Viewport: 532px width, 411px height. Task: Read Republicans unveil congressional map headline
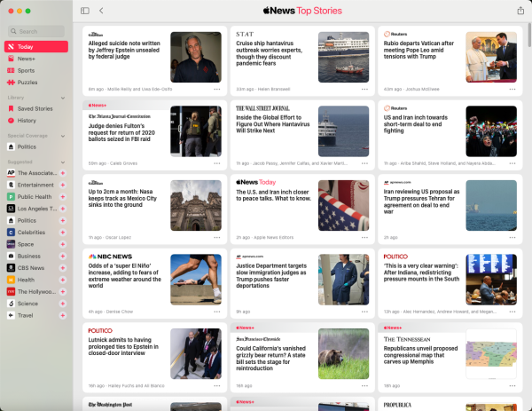[x=420, y=355]
